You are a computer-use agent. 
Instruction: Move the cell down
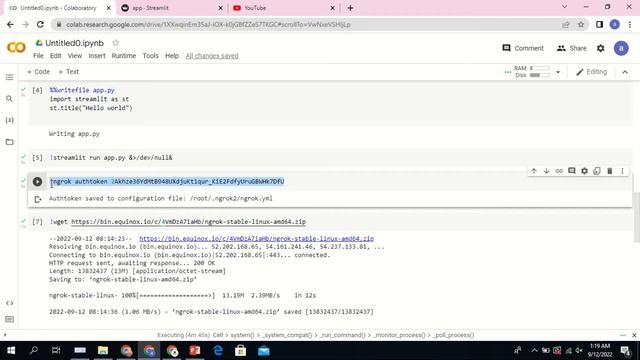[x=547, y=171]
